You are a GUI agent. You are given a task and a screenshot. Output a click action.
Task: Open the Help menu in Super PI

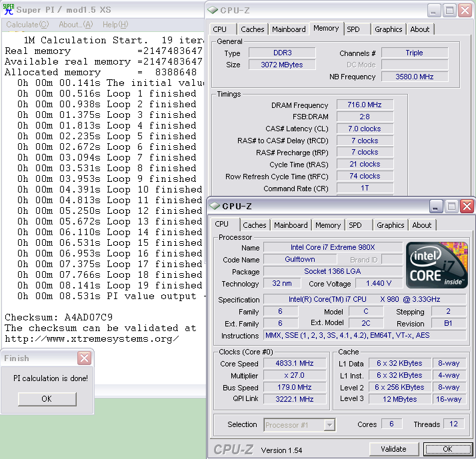point(115,25)
